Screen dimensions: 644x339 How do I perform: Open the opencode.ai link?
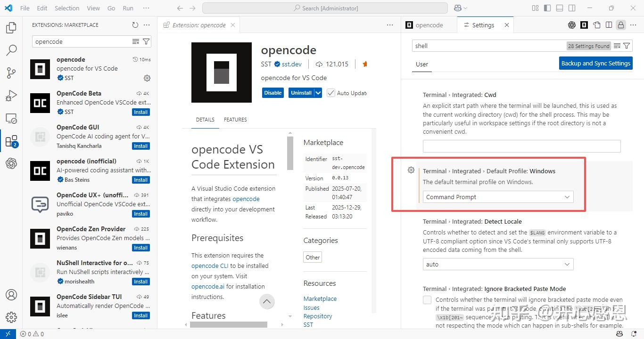pos(208,286)
